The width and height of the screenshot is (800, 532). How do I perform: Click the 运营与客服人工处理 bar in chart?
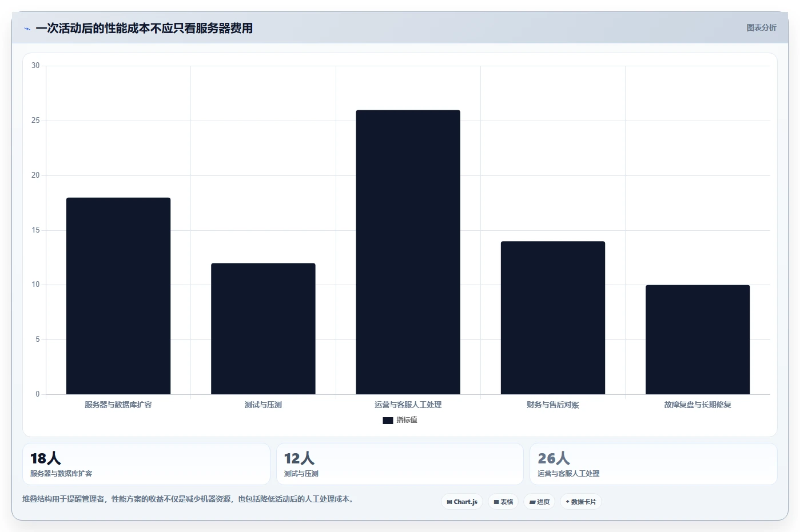[x=408, y=252]
